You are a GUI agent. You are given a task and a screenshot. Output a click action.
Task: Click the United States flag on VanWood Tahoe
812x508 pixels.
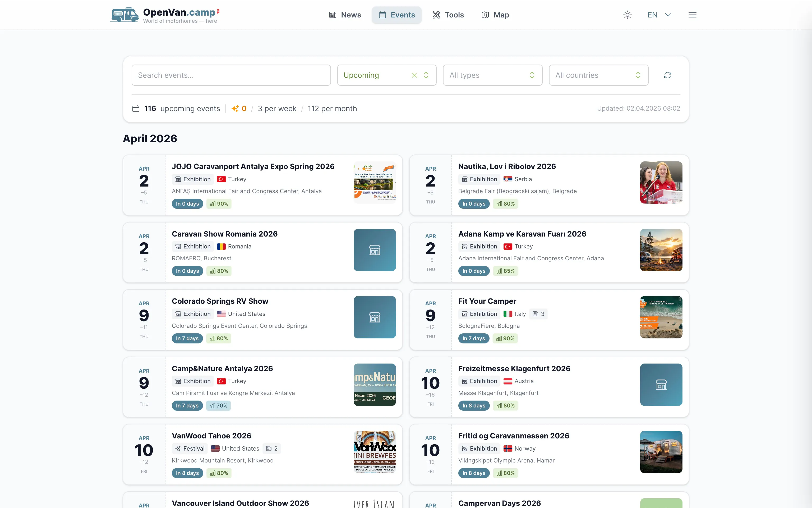[215, 448]
